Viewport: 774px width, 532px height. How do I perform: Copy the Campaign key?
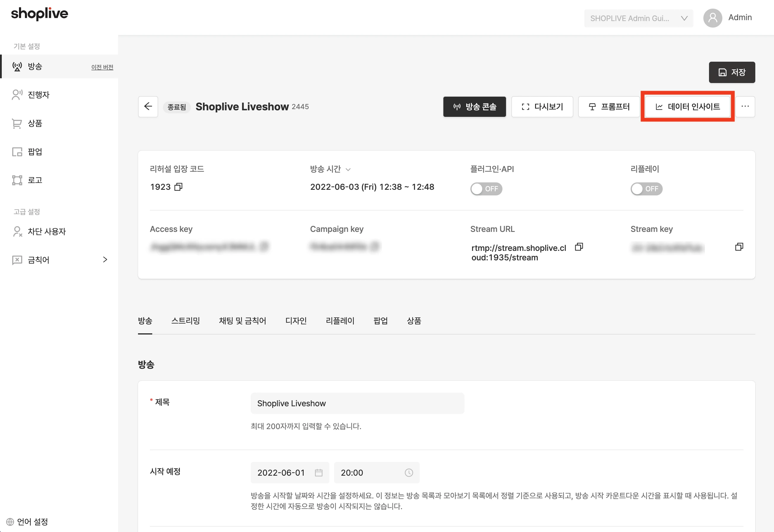(375, 246)
